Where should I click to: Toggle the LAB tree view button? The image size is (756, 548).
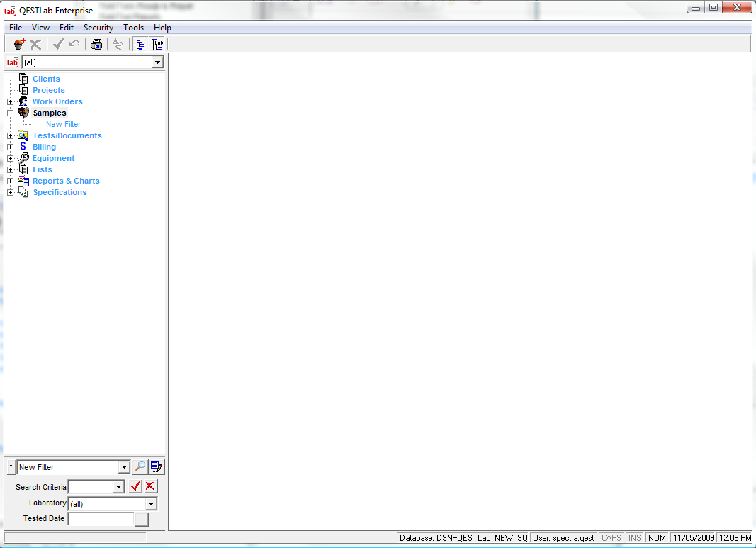point(157,44)
